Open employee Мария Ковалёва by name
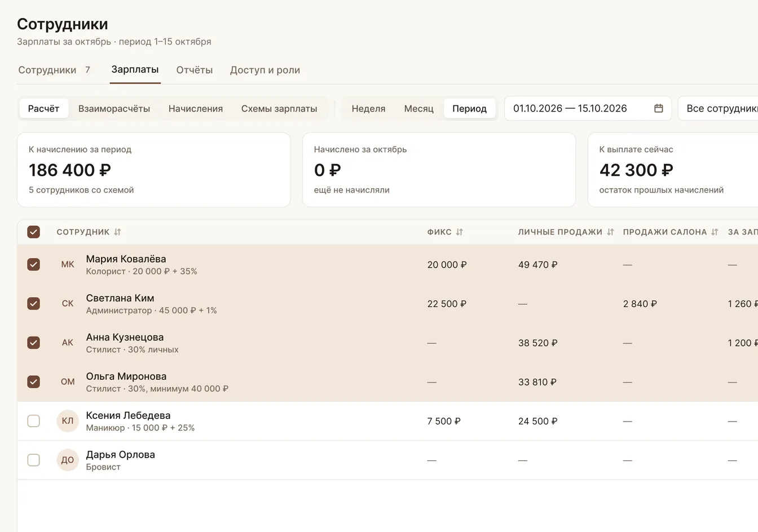The width and height of the screenshot is (758, 532). [x=126, y=259]
